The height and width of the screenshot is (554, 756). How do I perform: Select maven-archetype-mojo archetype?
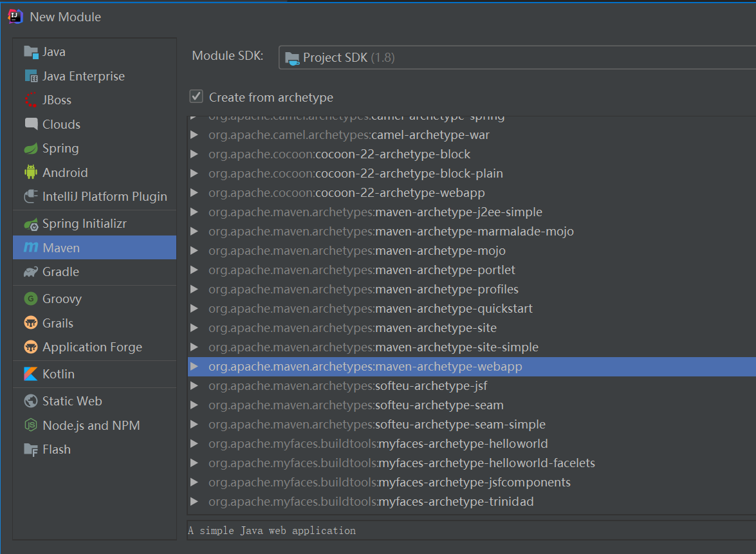click(472, 251)
